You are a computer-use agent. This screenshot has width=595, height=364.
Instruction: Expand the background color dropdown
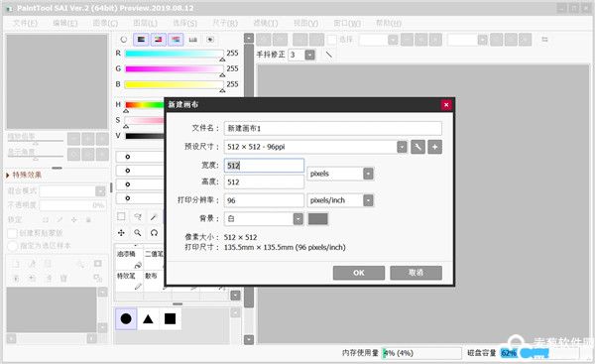point(298,219)
